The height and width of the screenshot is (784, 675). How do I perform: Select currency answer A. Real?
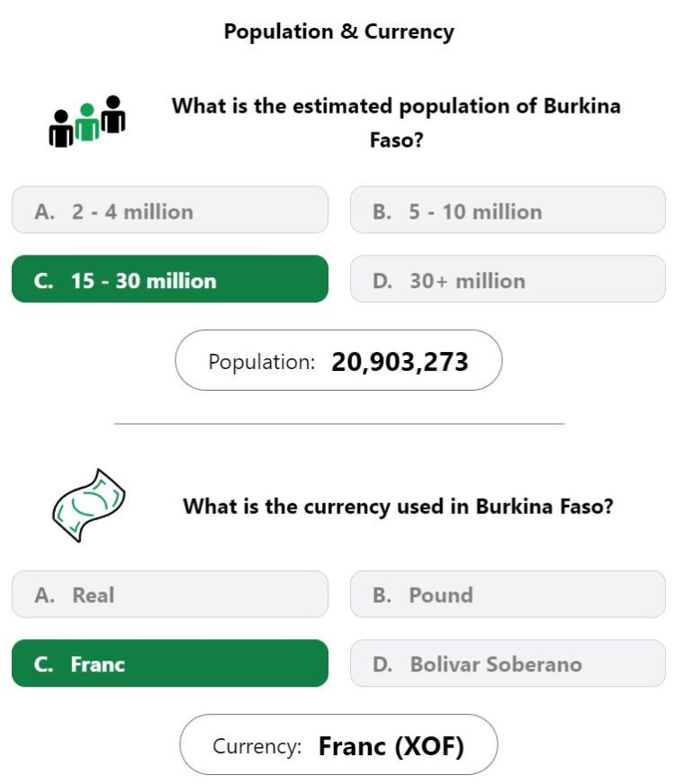point(170,594)
